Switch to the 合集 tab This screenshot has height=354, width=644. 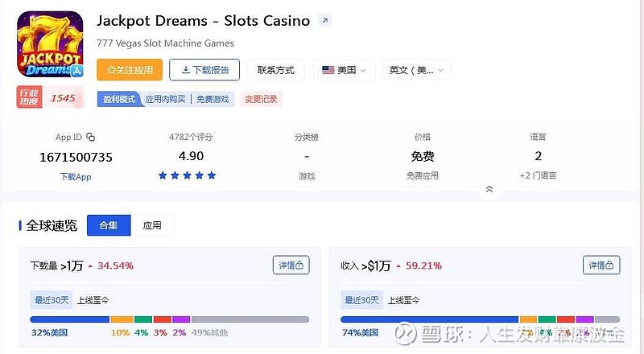point(108,225)
